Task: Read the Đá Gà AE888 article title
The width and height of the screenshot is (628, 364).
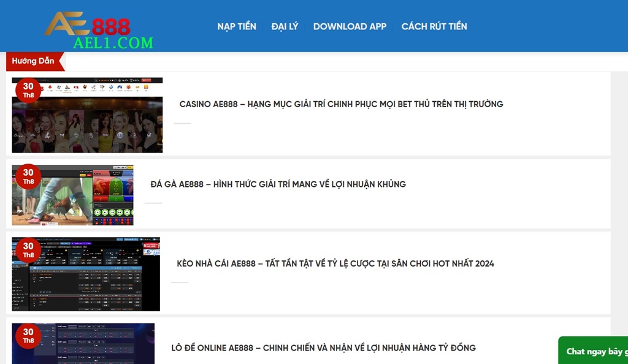Action: click(278, 184)
